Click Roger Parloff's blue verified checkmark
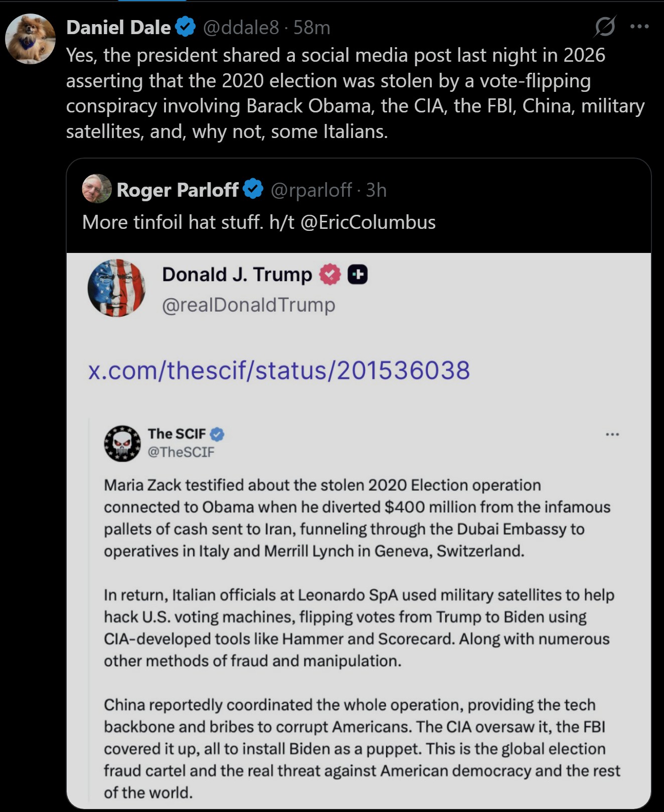664x812 pixels. (253, 189)
